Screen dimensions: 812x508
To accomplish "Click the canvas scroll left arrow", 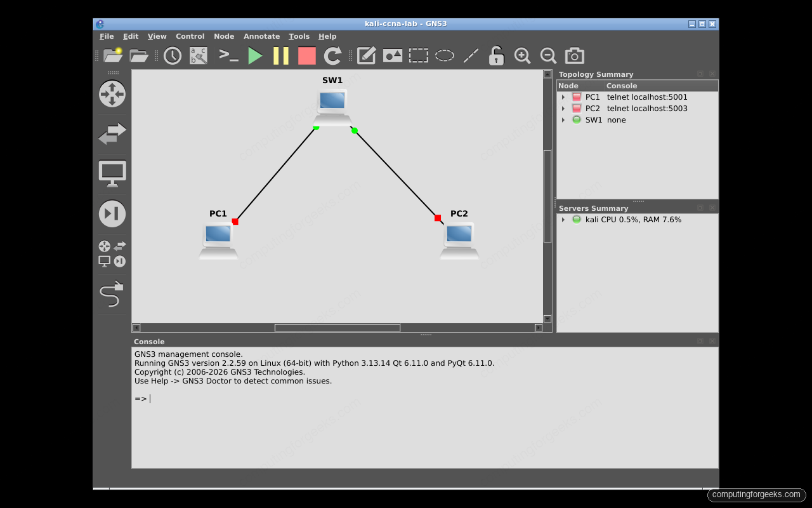I will 136,328.
